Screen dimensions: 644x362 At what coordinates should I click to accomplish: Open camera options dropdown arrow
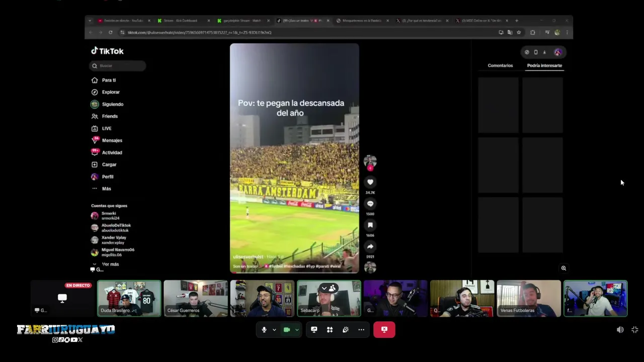297,330
